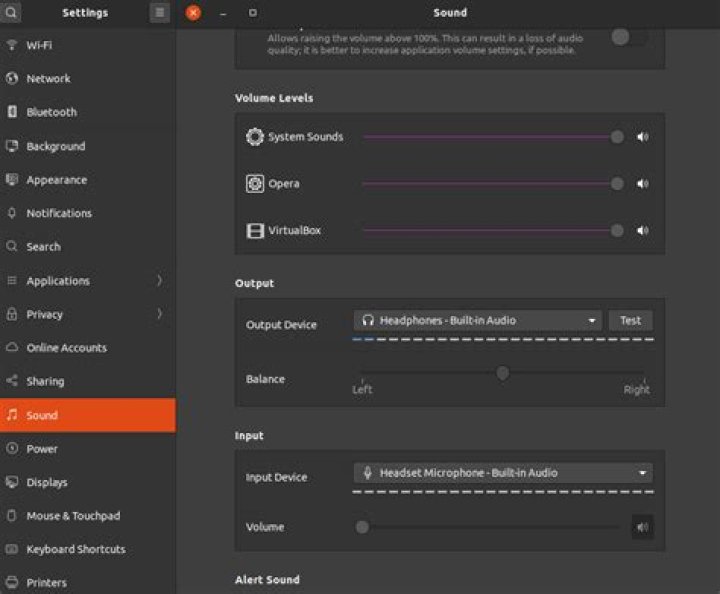Click the Sharing icon in sidebar
This screenshot has width=720, height=594.
(12, 381)
